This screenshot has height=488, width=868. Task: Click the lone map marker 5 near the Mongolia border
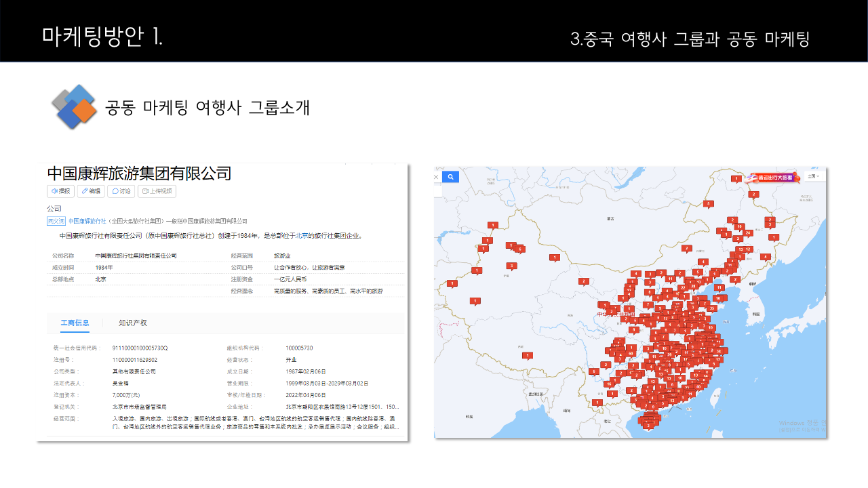point(708,203)
